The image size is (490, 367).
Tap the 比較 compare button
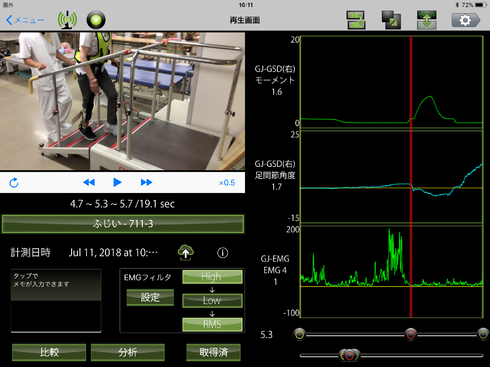(49, 352)
